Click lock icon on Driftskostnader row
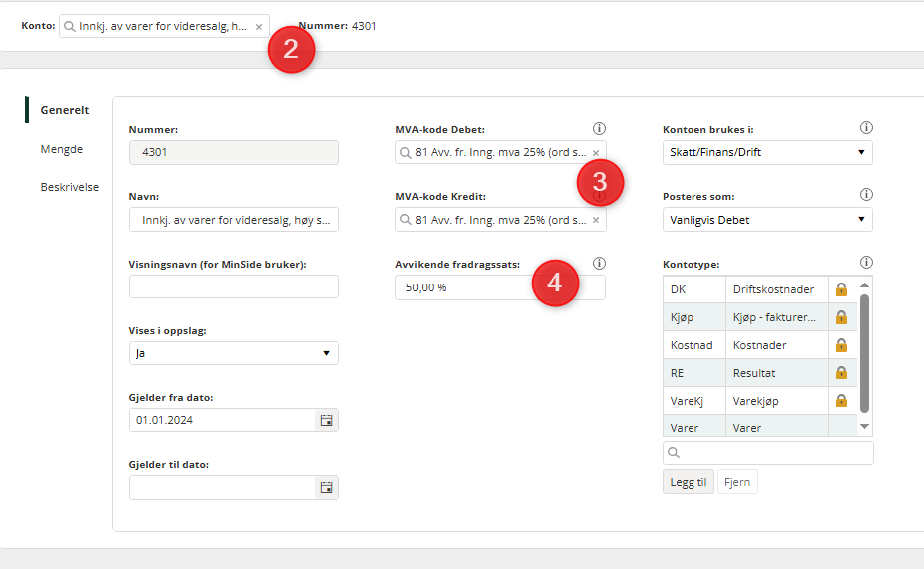 (841, 289)
